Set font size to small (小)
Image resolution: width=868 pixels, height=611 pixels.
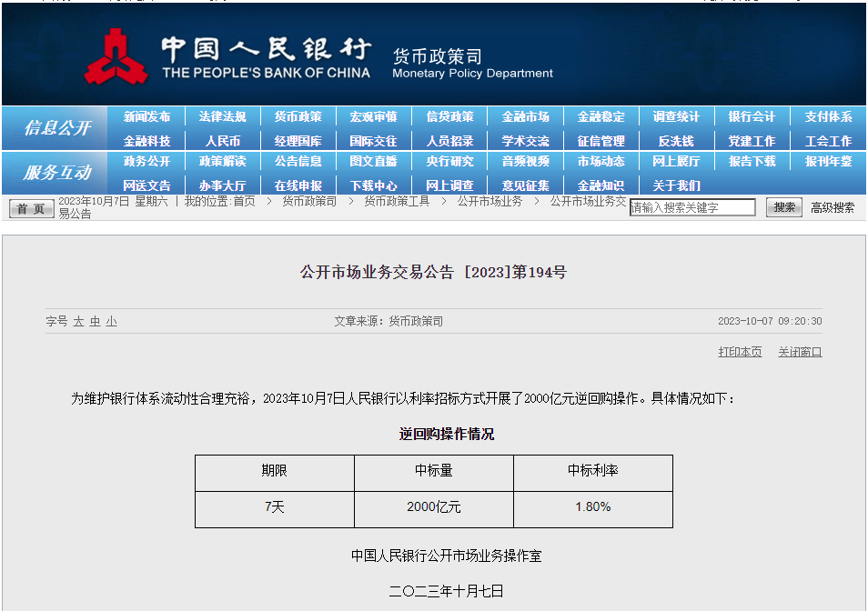(111, 321)
